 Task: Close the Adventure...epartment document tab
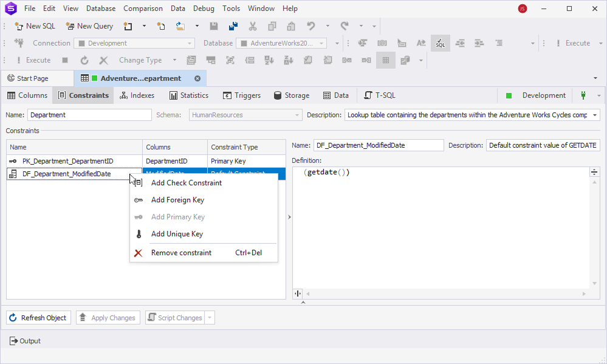pos(197,78)
